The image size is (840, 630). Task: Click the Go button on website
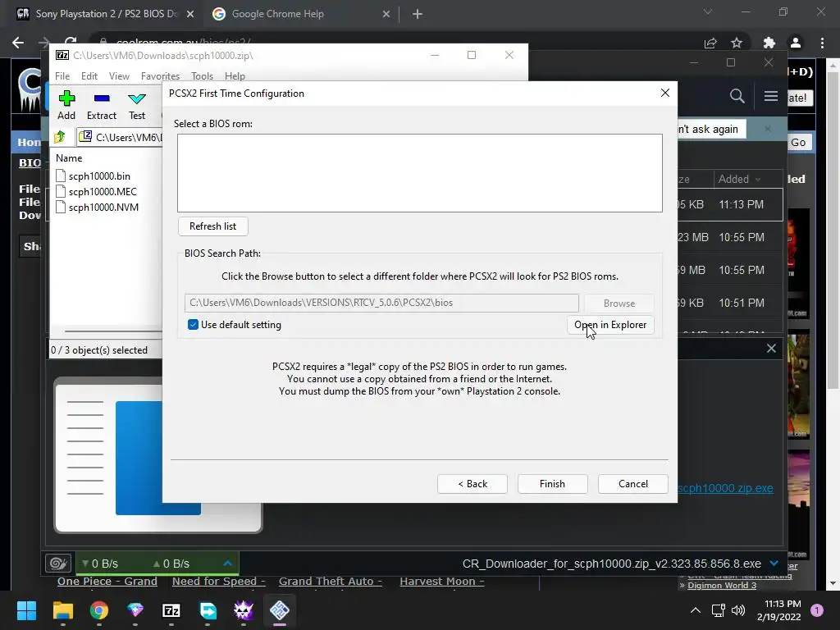[x=798, y=143]
